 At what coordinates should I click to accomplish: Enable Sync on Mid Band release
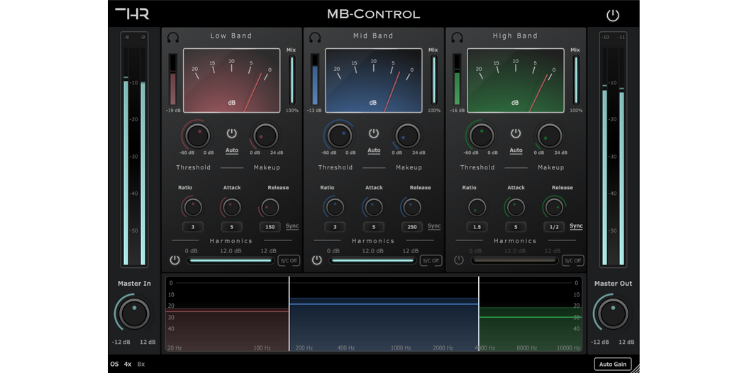(434, 226)
